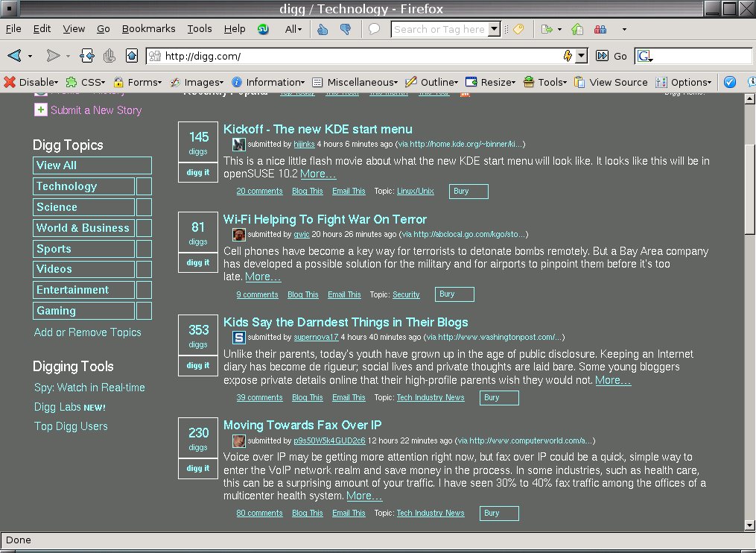756x553 pixels.
Task: Reload the current page
Action: click(87, 56)
